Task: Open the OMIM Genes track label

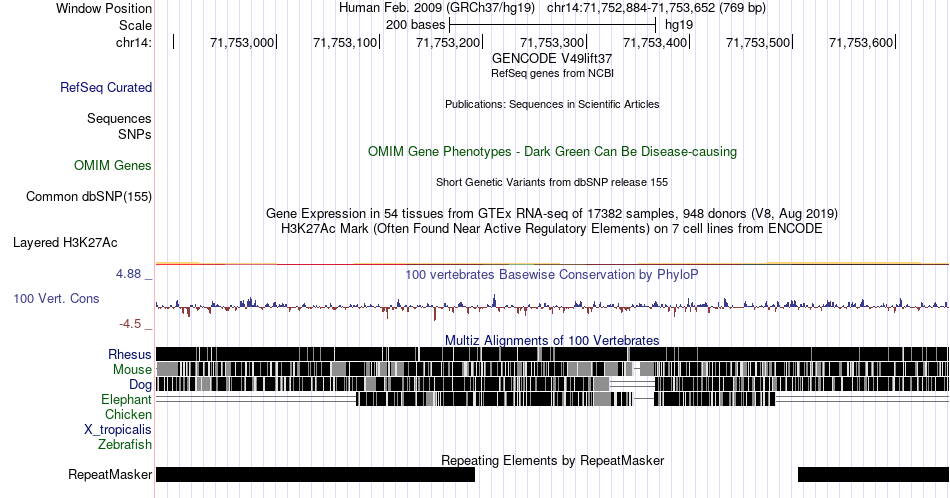Action: [113, 165]
